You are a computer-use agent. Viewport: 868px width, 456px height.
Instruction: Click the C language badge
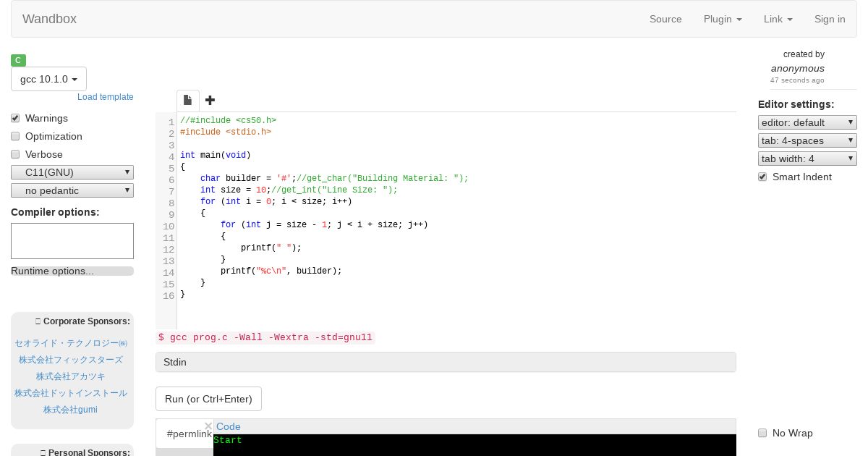(18, 60)
